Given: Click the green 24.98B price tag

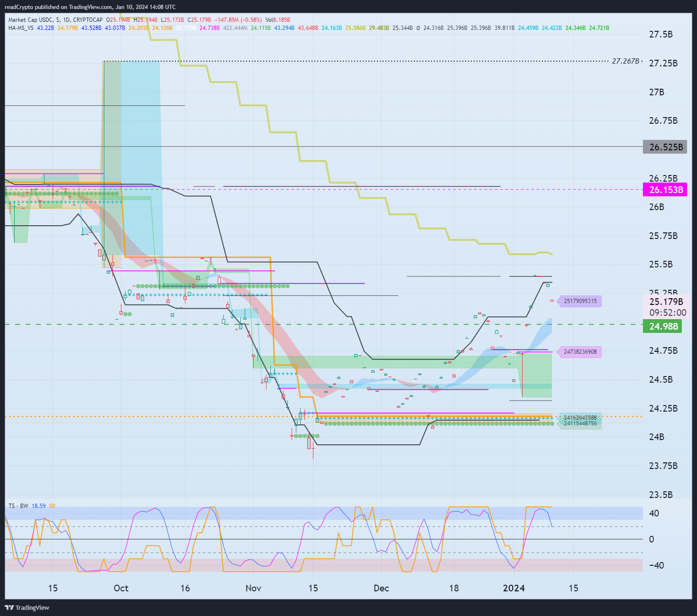Looking at the screenshot, I should [662, 326].
